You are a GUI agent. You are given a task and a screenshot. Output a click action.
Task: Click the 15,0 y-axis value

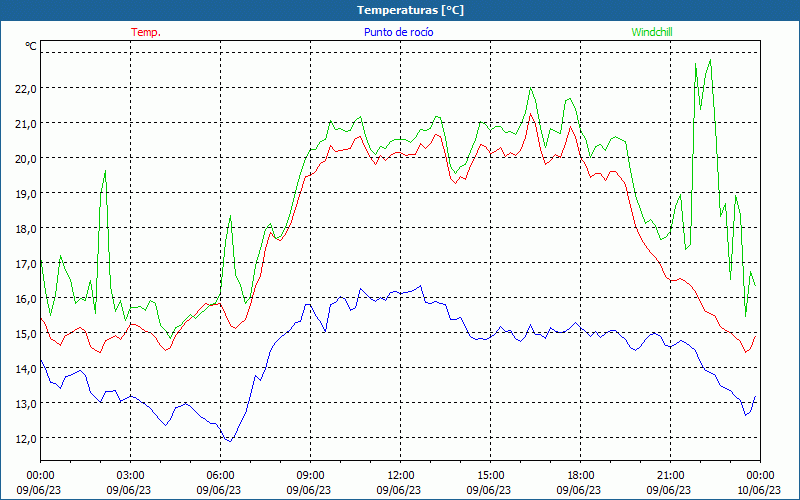click(x=26, y=334)
